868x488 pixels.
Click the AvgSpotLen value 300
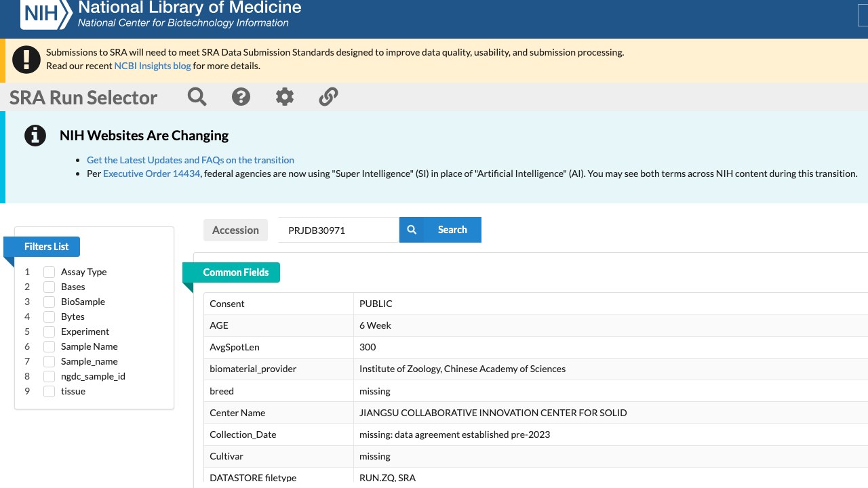point(368,347)
